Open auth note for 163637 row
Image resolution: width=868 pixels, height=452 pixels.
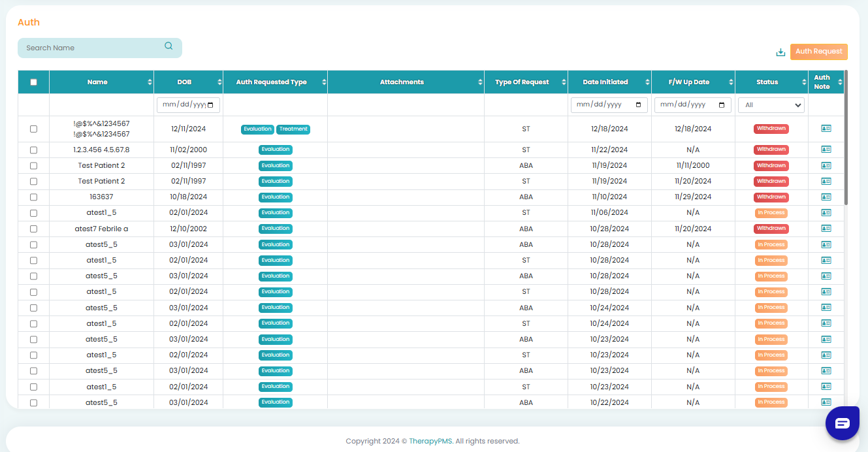tap(826, 197)
